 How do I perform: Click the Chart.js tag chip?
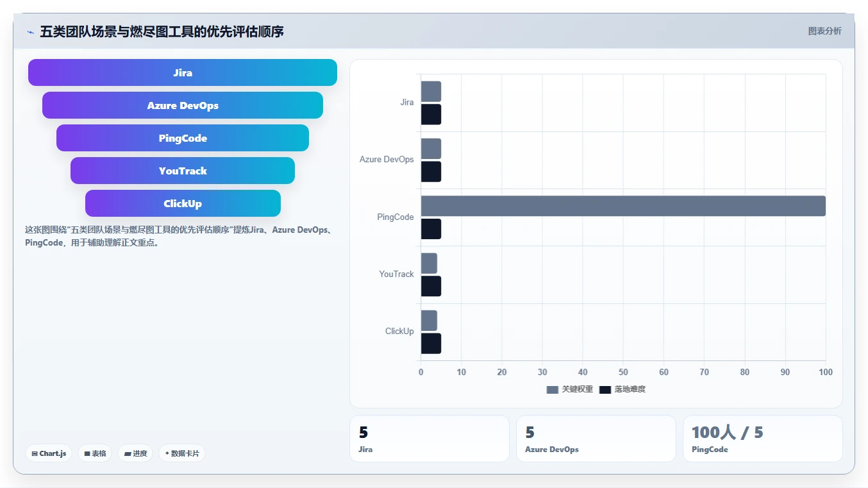click(x=49, y=453)
